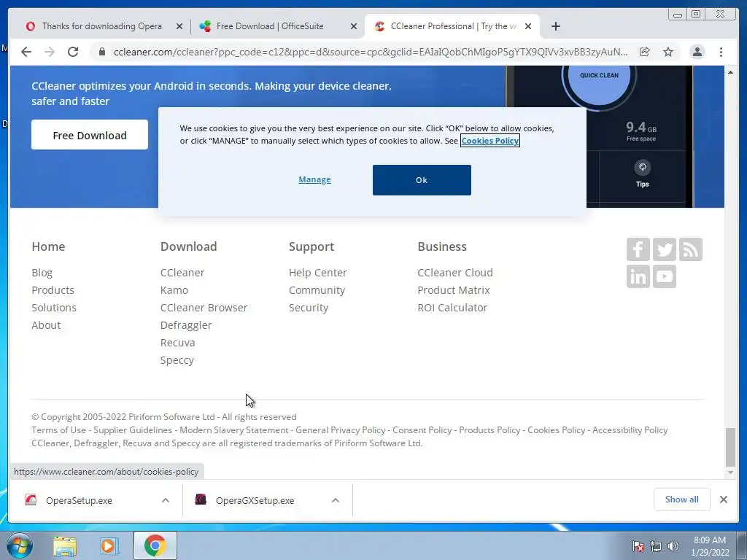
Task: Share this page from the address bar
Action: (645, 52)
